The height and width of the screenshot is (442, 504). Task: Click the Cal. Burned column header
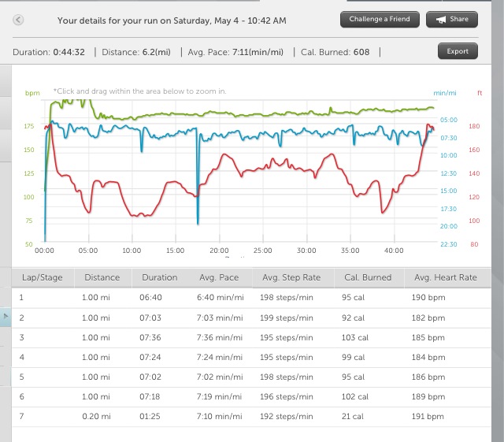click(367, 277)
